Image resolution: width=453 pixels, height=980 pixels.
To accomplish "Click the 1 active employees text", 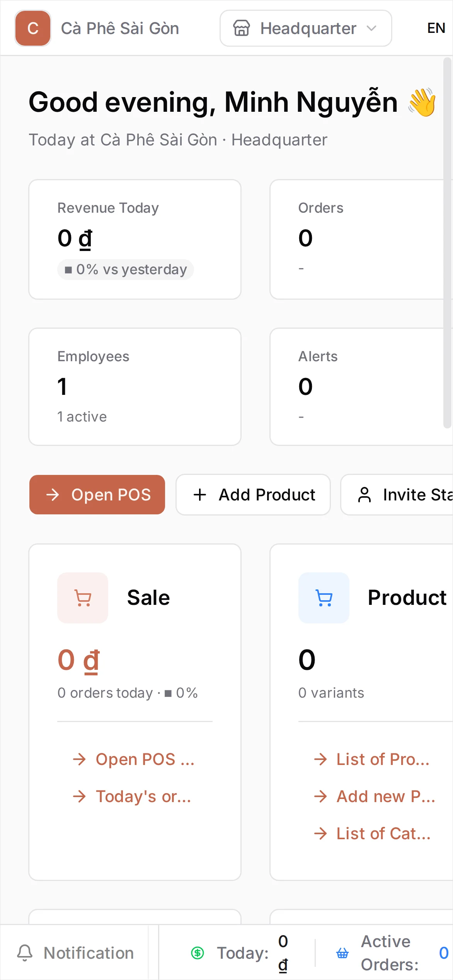I will tap(82, 417).
